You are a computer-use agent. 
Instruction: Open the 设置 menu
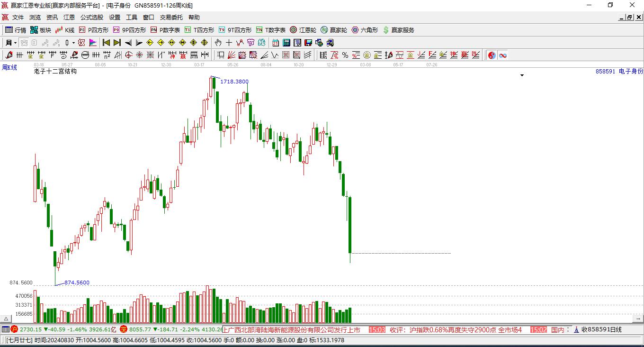115,18
